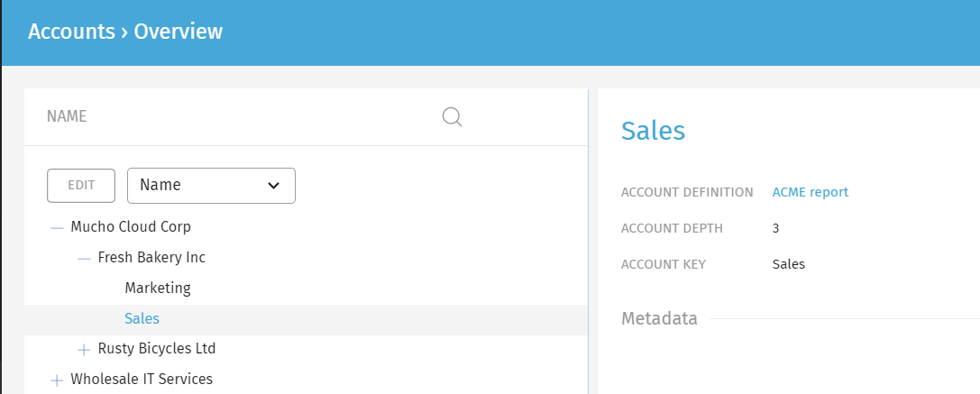Open the ACME report link
This screenshot has width=980, height=394.
coord(810,192)
